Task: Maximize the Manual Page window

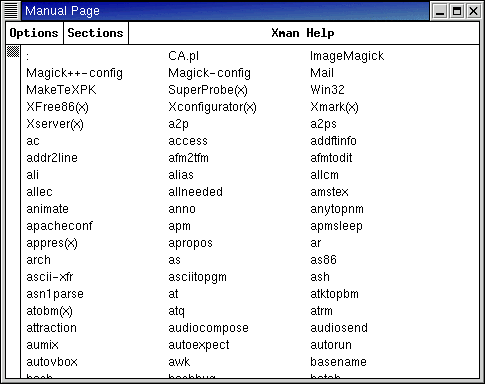Action: [457, 11]
